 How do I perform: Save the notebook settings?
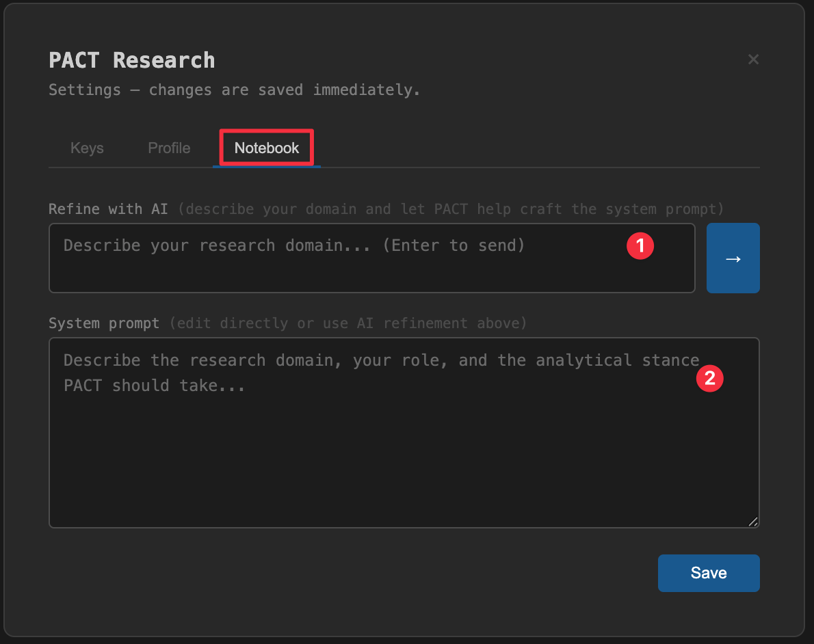pyautogui.click(x=709, y=573)
